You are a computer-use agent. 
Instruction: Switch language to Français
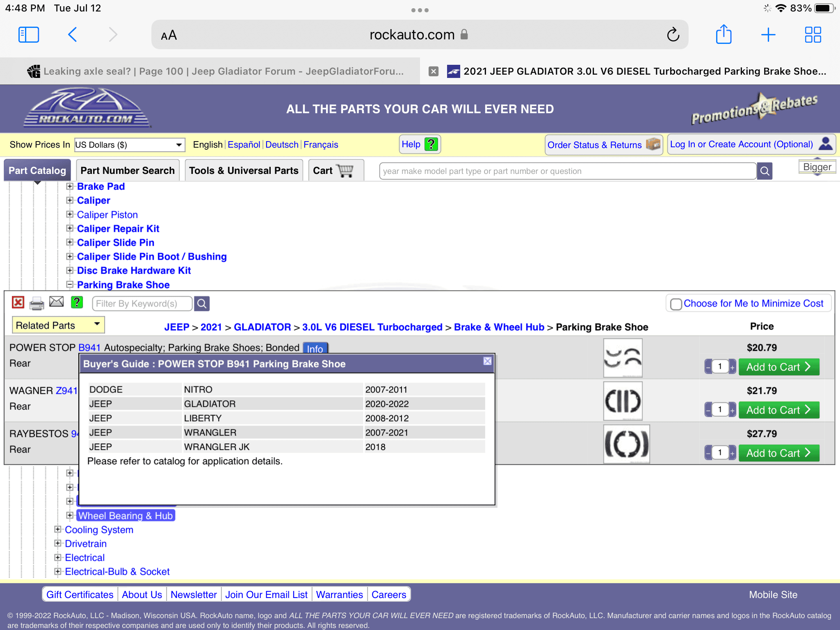[x=321, y=145]
